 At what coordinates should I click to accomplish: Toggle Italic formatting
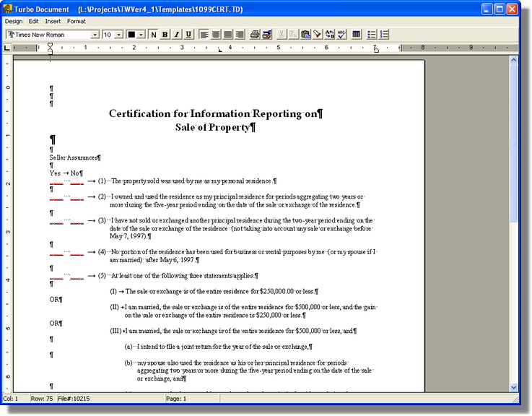point(177,35)
